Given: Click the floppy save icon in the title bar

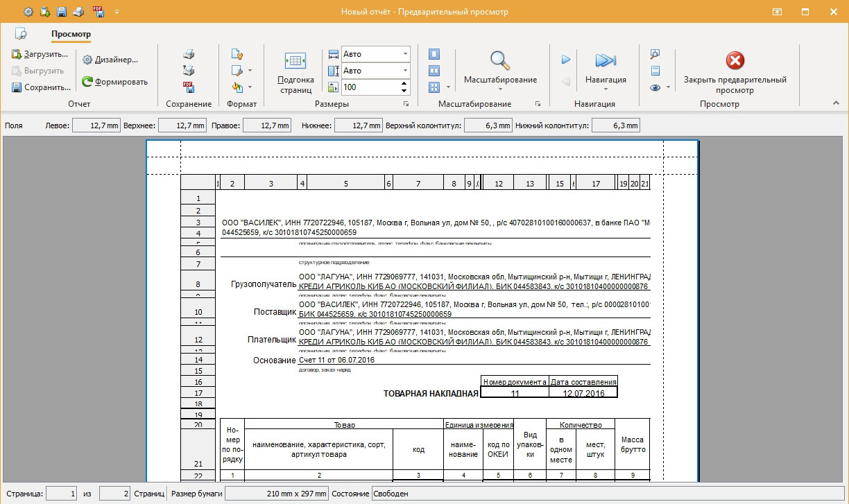Looking at the screenshot, I should coord(62,12).
